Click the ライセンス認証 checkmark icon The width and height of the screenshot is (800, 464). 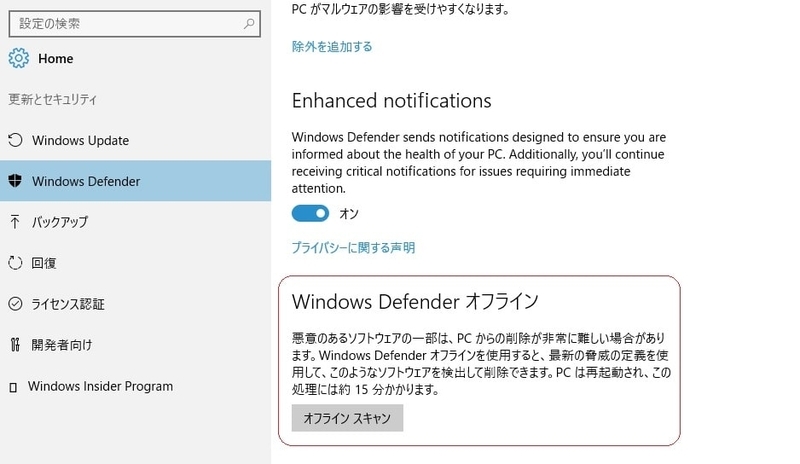(x=15, y=304)
